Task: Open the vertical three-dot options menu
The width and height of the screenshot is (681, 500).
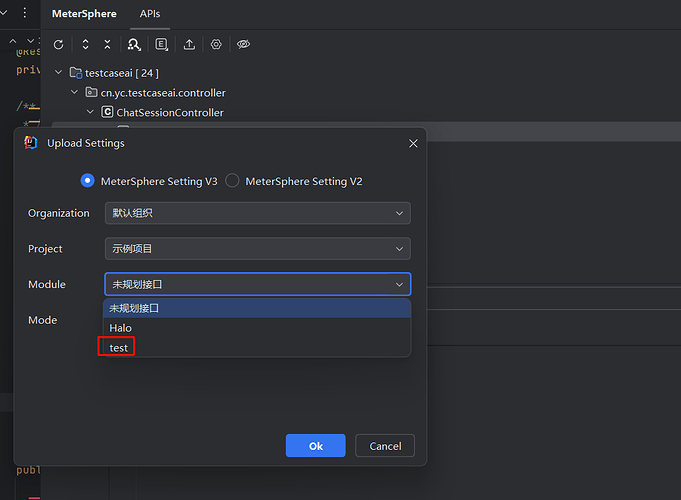Action: (25, 13)
